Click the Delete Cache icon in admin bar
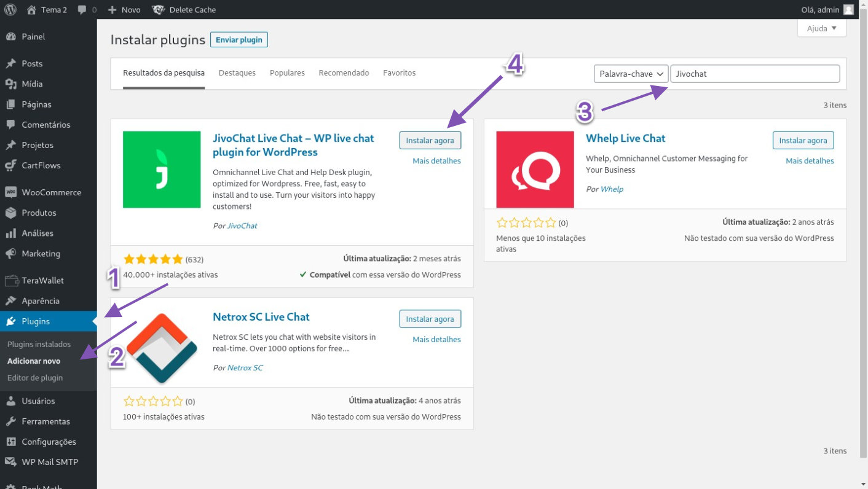The image size is (868, 489). (158, 9)
